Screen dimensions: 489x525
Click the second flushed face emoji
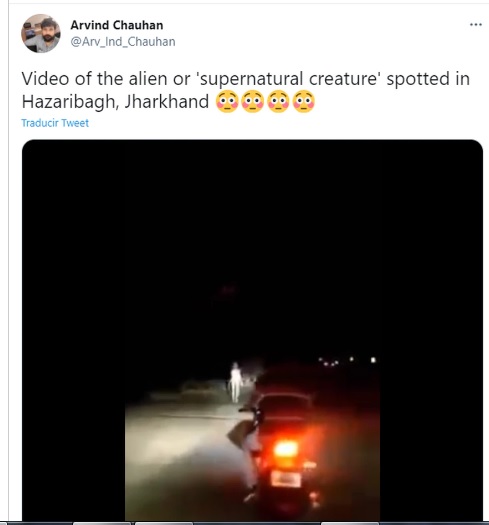[x=253, y=101]
